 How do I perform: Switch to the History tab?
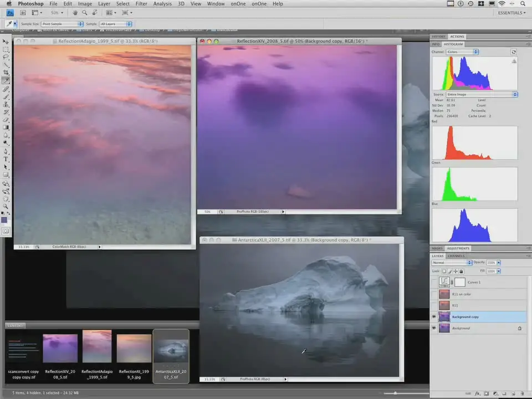[x=438, y=37]
